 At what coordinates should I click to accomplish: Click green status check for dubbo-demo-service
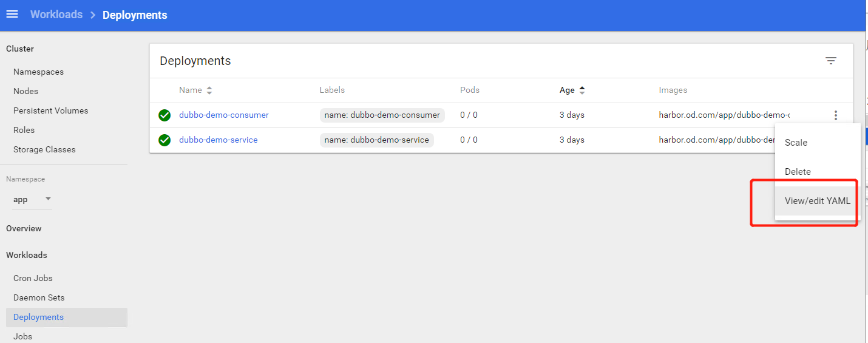[164, 140]
